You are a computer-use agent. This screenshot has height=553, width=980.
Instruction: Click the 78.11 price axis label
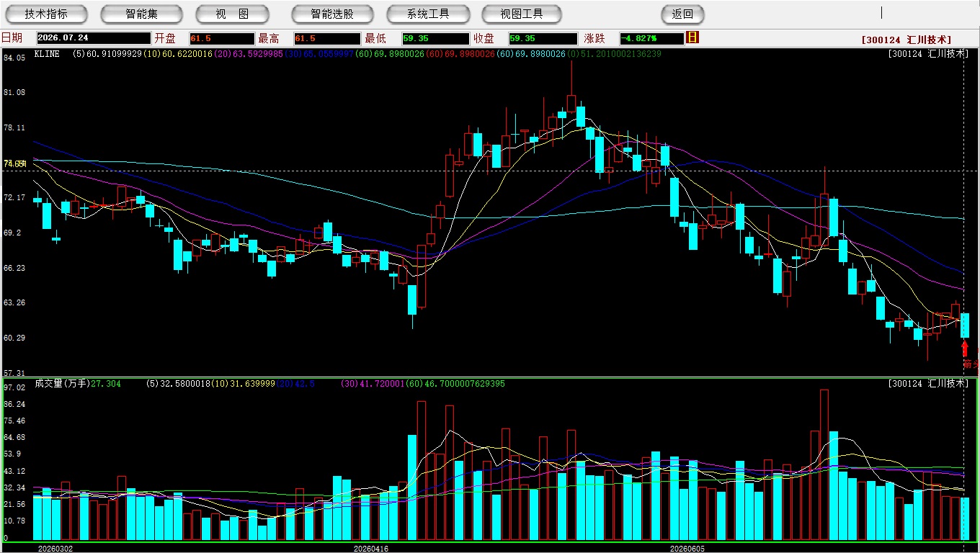click(14, 127)
